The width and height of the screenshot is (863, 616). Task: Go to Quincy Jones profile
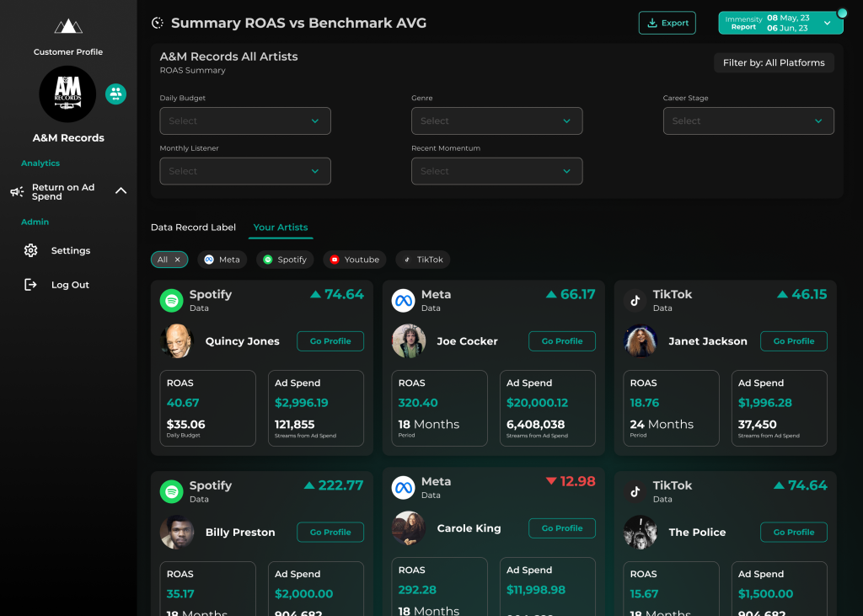point(330,340)
